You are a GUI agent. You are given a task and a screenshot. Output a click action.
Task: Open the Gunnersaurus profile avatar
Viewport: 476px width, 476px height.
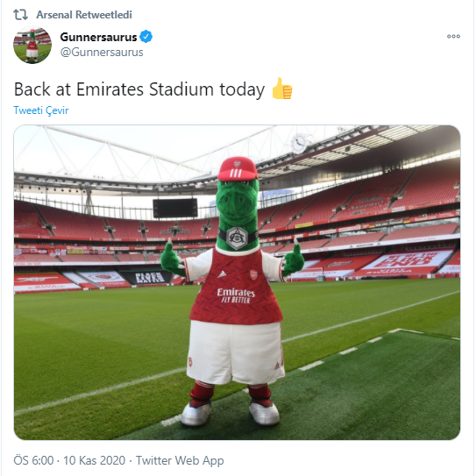pyautogui.click(x=32, y=45)
